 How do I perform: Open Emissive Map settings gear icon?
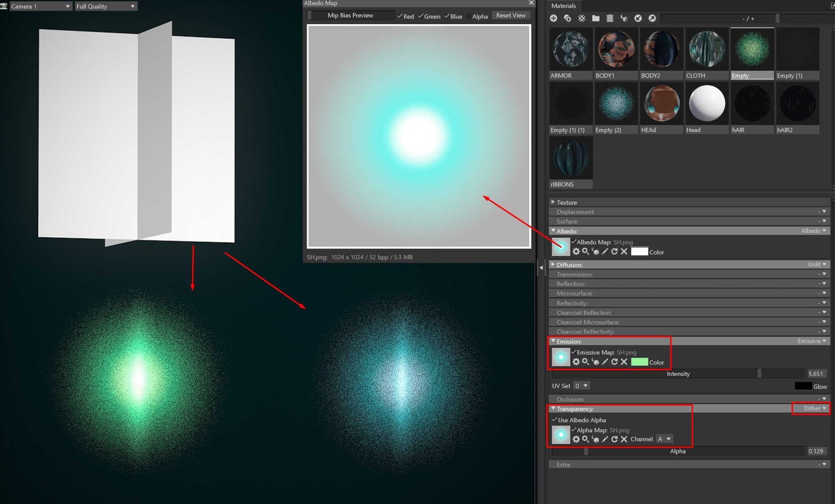tap(576, 362)
